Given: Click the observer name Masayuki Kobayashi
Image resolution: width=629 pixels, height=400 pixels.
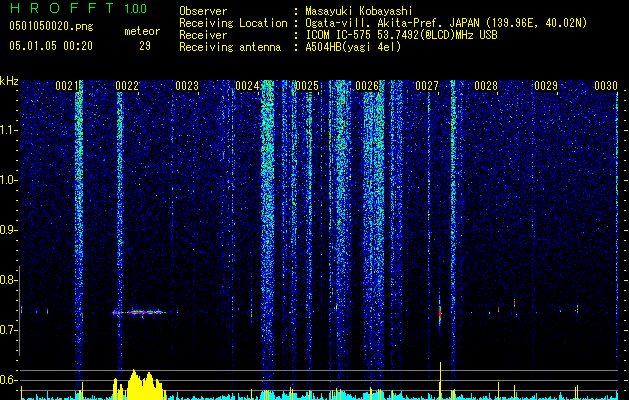Looking at the screenshot, I should tap(359, 11).
